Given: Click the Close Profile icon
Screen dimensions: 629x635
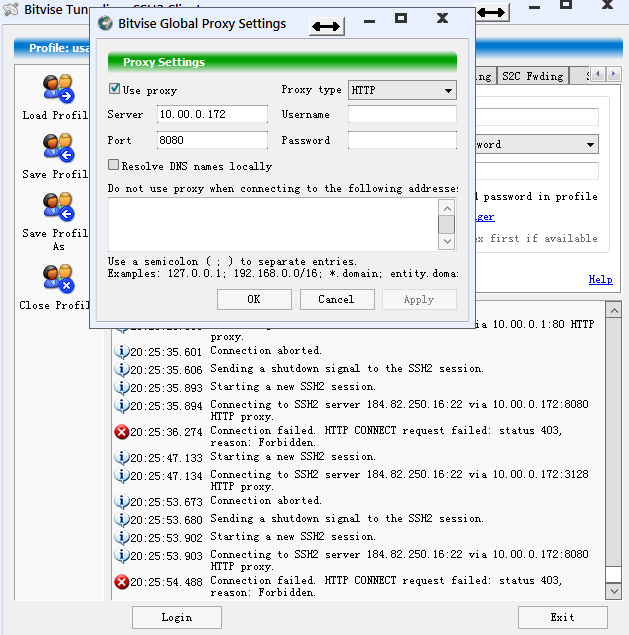Looking at the screenshot, I should click(x=58, y=278).
